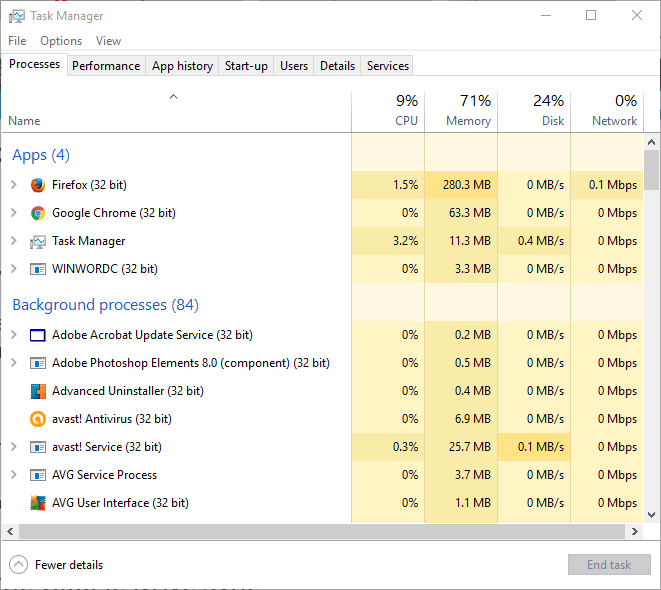
Task: Expand the AVG Service Process row
Action: click(13, 475)
